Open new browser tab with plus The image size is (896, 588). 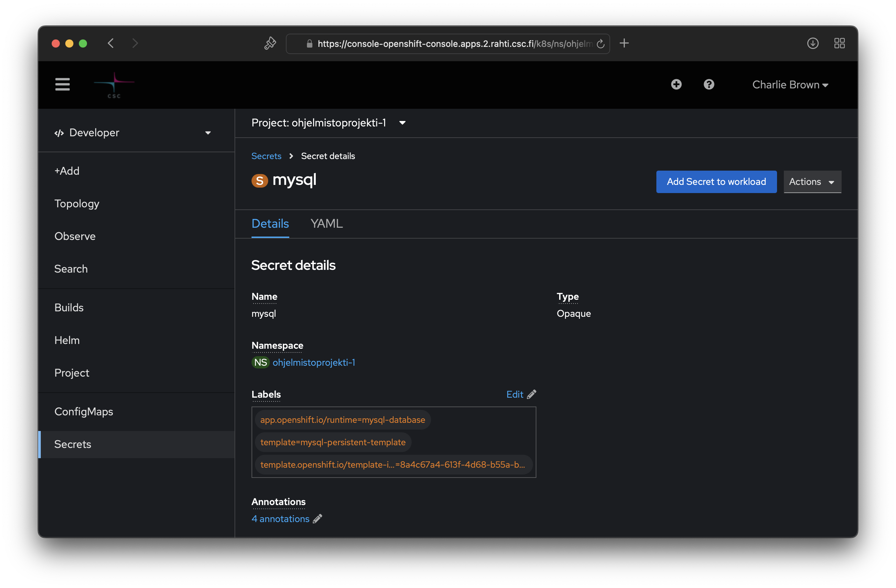[x=624, y=44]
